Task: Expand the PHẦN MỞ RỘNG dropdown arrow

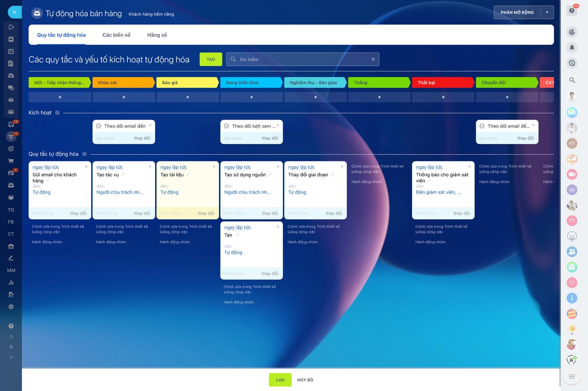Action: pyautogui.click(x=547, y=12)
